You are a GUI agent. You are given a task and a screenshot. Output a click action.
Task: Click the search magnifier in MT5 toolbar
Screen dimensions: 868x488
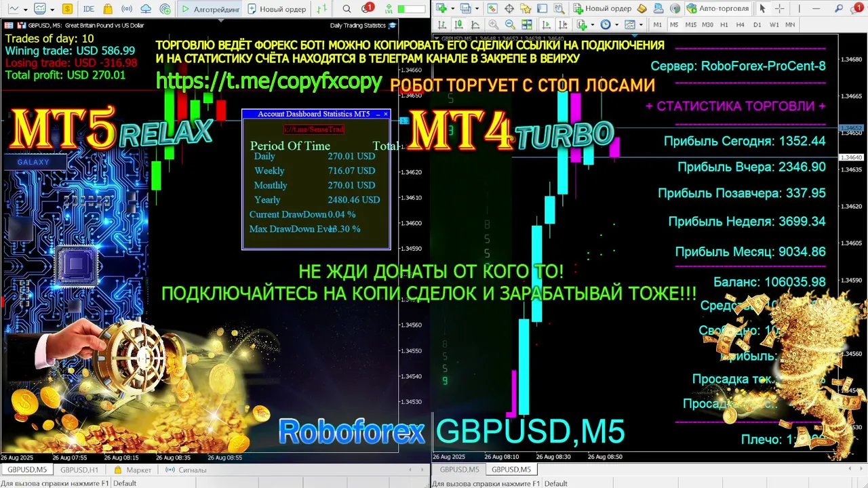coord(347,9)
